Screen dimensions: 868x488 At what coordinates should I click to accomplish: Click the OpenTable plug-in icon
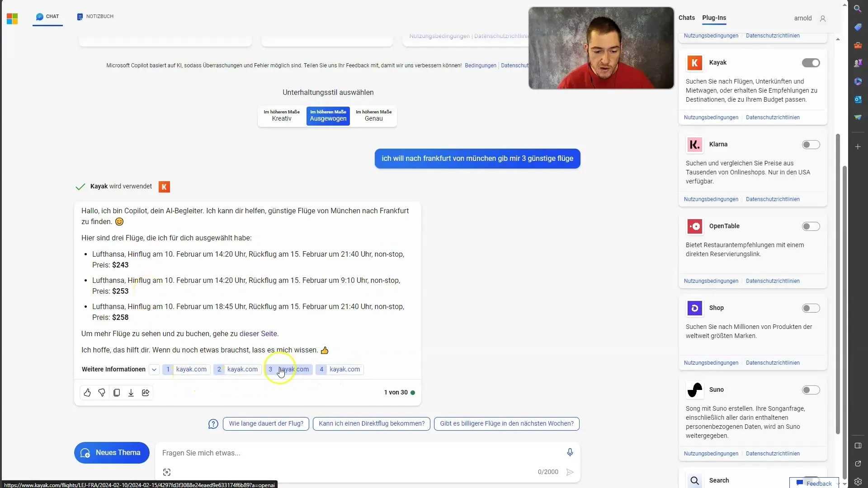pos(694,226)
